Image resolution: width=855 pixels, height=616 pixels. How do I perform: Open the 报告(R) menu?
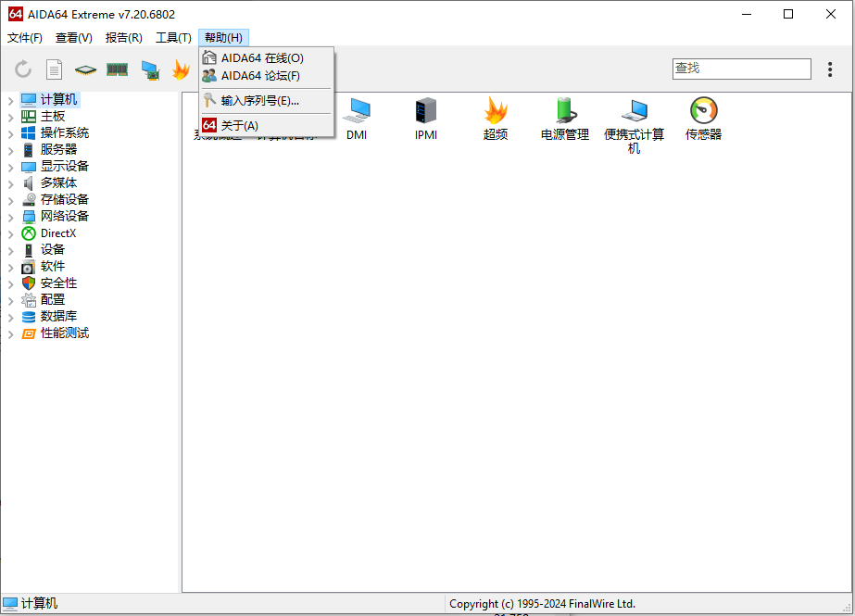124,38
